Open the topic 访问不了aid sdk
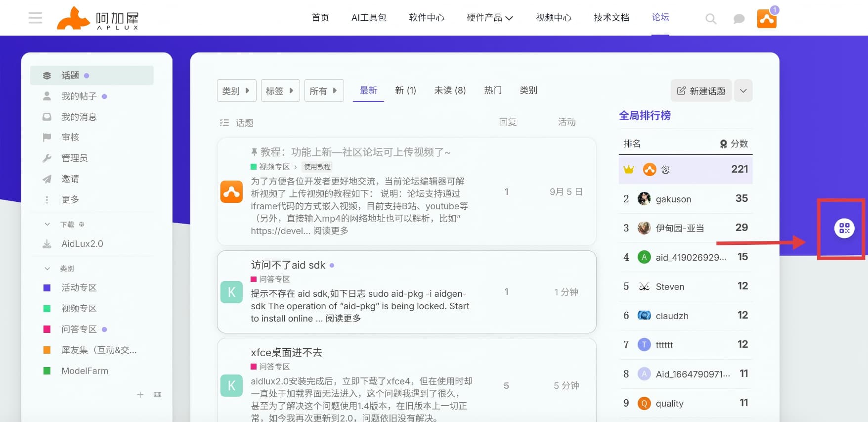 point(288,265)
